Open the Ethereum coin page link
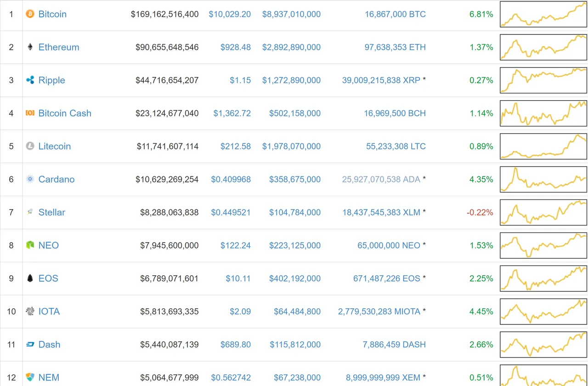Image resolution: width=588 pixels, height=386 pixels. [59, 47]
